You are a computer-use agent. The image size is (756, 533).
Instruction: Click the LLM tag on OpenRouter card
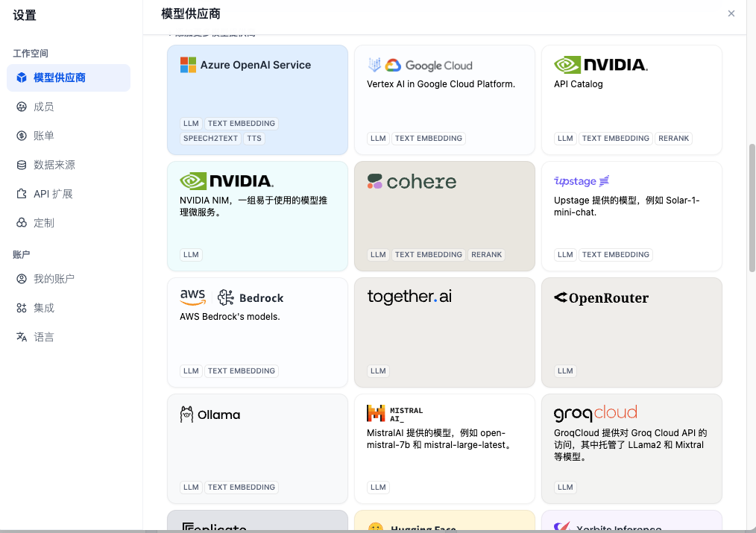565,371
